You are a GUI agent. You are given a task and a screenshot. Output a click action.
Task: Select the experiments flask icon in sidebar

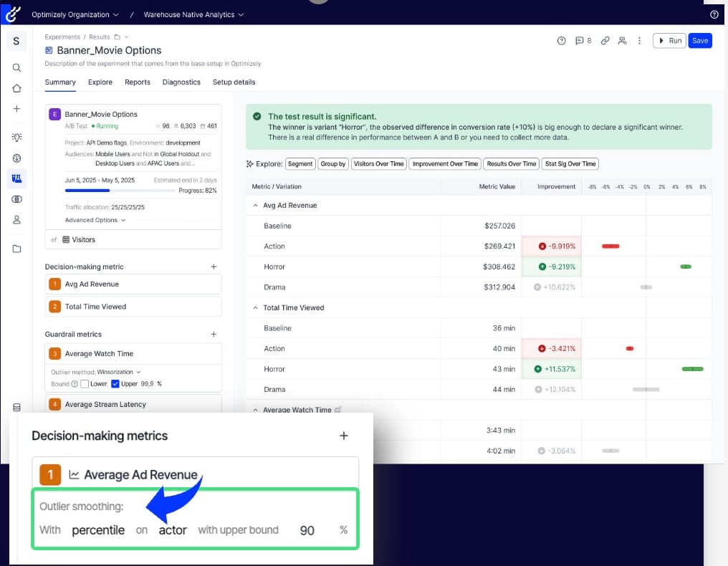pyautogui.click(x=17, y=178)
